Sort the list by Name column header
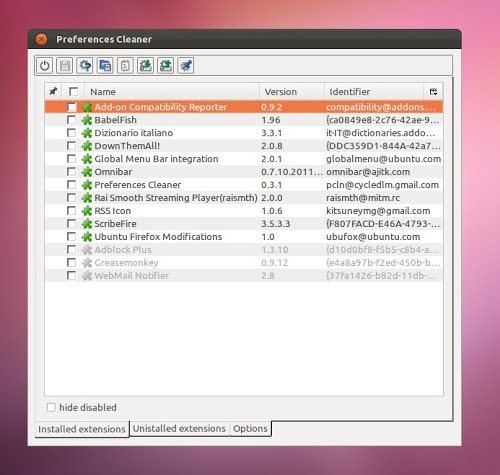The height and width of the screenshot is (475, 500). tap(172, 92)
